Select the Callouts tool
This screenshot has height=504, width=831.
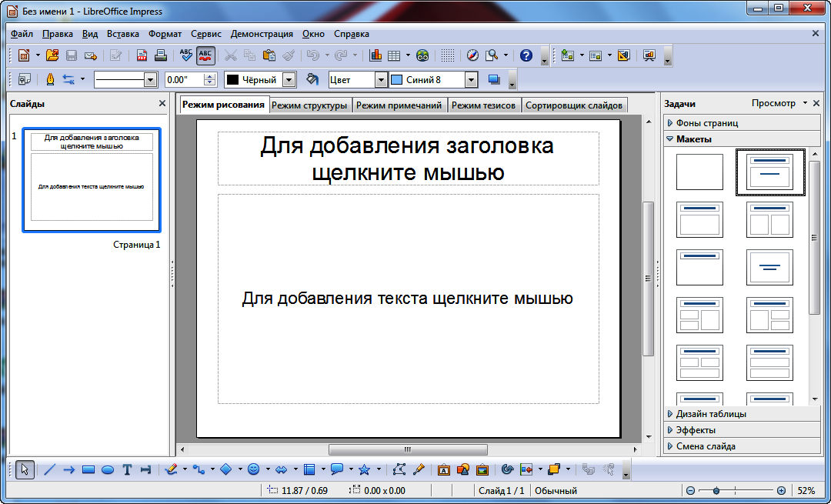coord(336,469)
